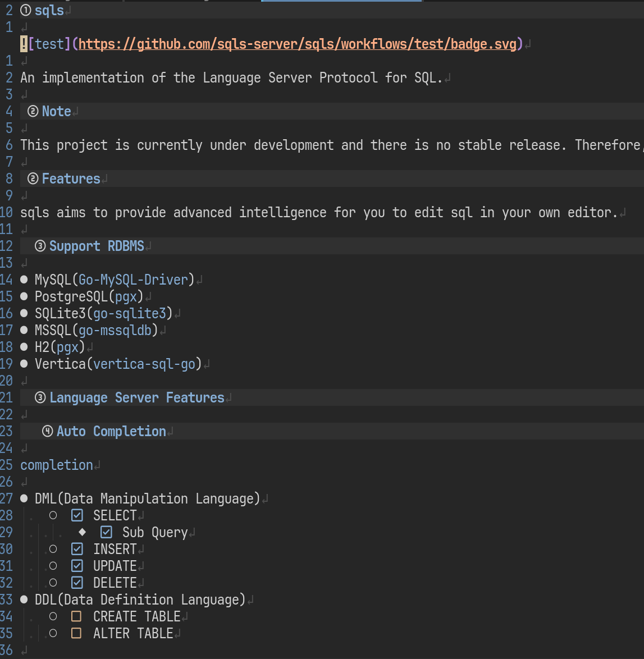The height and width of the screenshot is (659, 644).
Task: Click the round bullet before MySQL entry
Action: tap(24, 280)
